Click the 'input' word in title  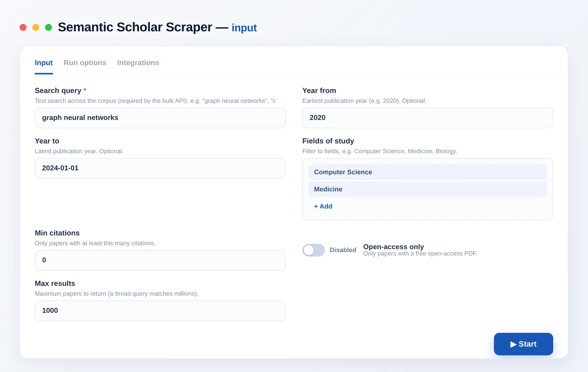pyautogui.click(x=244, y=28)
